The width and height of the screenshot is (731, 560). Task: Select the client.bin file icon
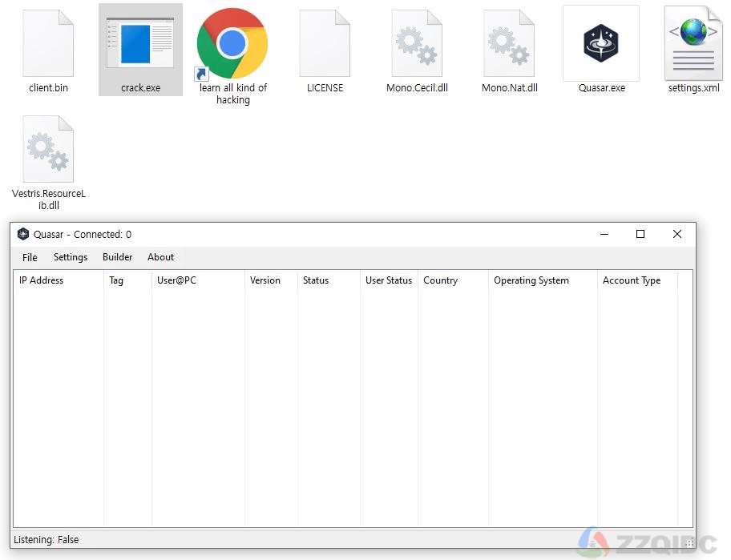point(48,43)
